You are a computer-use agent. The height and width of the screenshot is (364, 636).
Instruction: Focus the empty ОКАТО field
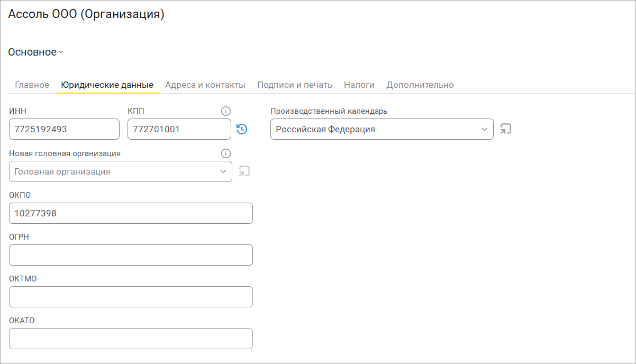point(131,339)
